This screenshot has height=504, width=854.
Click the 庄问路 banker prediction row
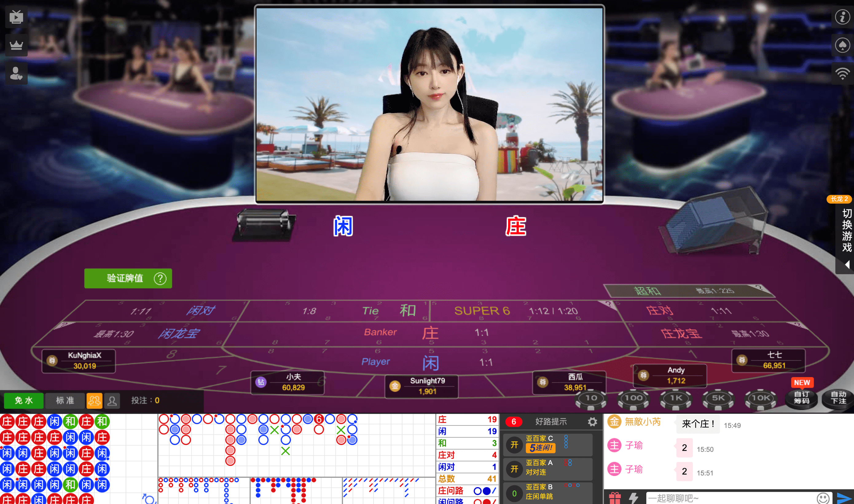467,491
